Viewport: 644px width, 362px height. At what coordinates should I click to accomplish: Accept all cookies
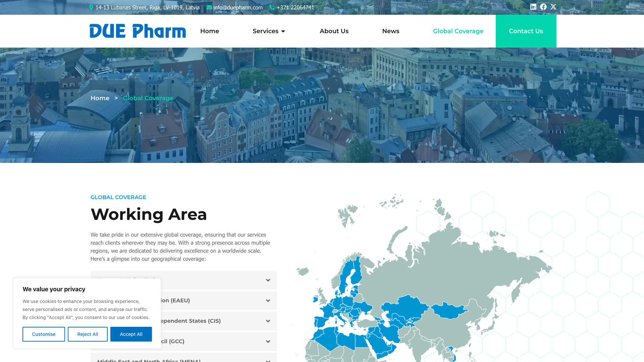pos(131,334)
